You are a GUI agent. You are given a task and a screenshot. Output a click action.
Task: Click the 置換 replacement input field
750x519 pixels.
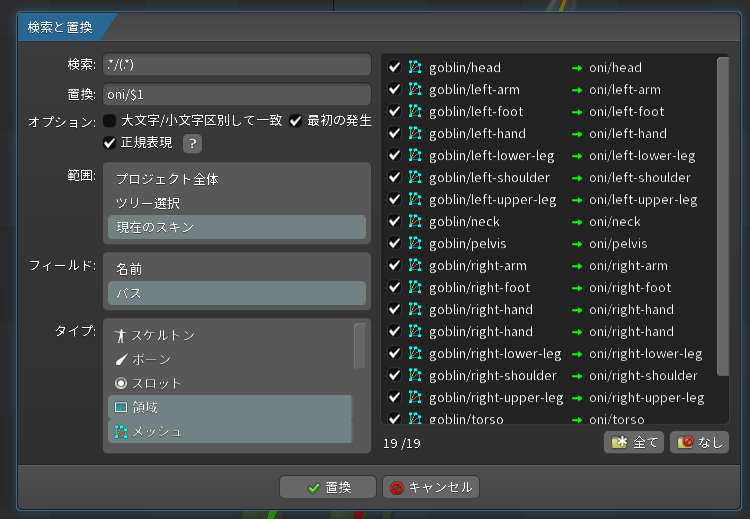(x=237, y=94)
